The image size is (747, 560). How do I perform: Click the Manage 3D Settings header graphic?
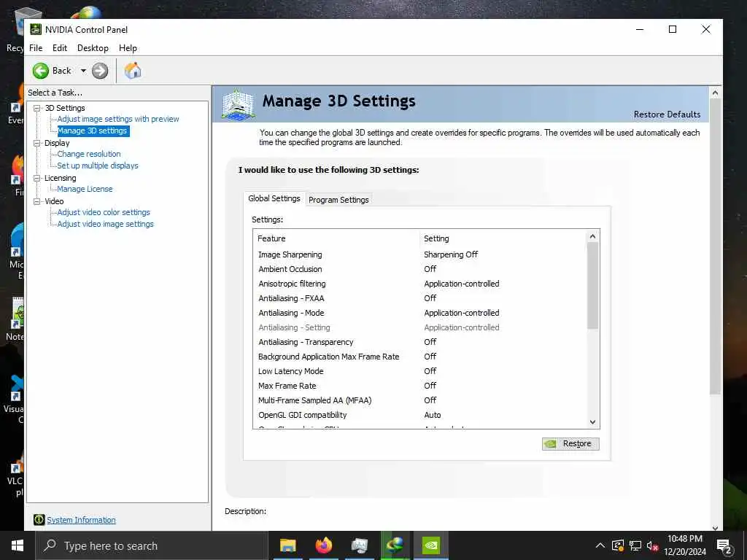(x=239, y=104)
